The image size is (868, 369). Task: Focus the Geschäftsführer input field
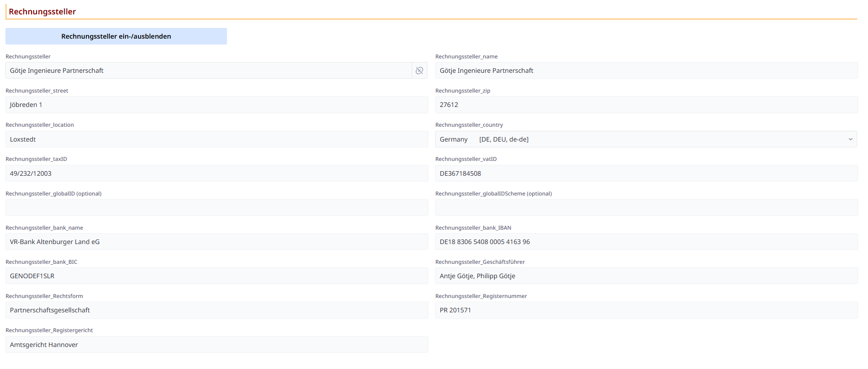[646, 276]
